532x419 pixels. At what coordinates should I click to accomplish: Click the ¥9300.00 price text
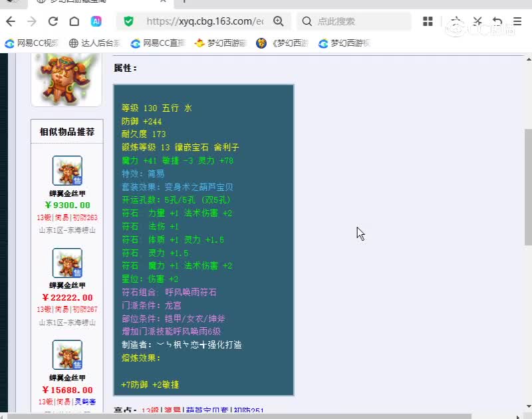67,206
